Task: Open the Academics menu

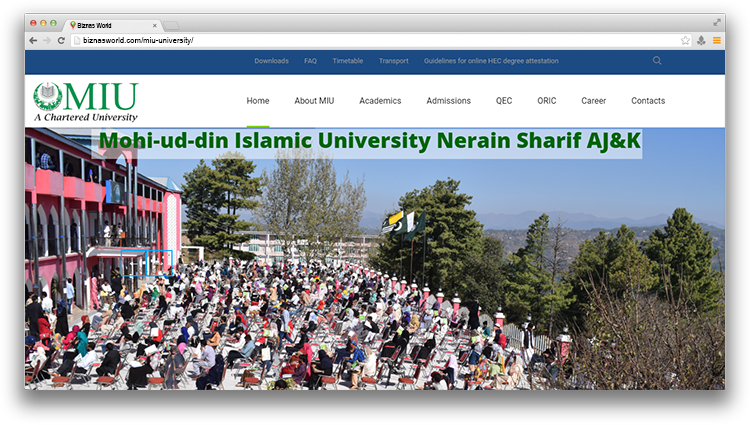Action: [380, 101]
